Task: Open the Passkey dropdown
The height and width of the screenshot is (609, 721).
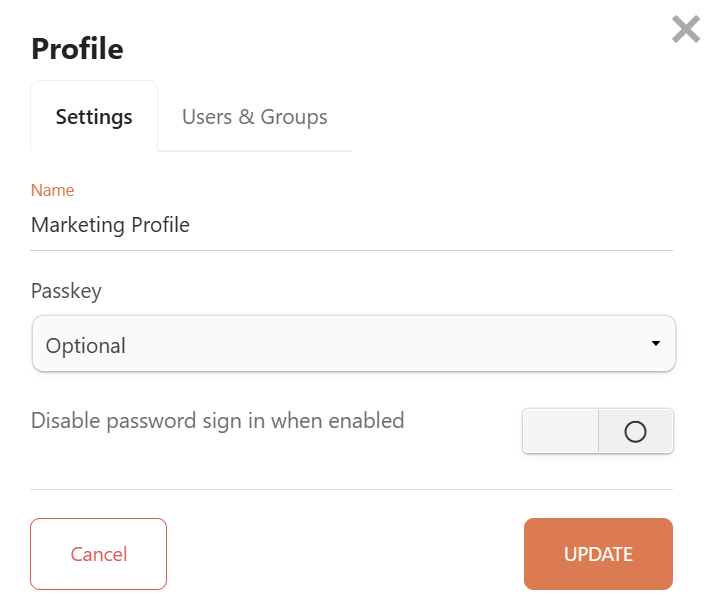Action: pos(353,345)
